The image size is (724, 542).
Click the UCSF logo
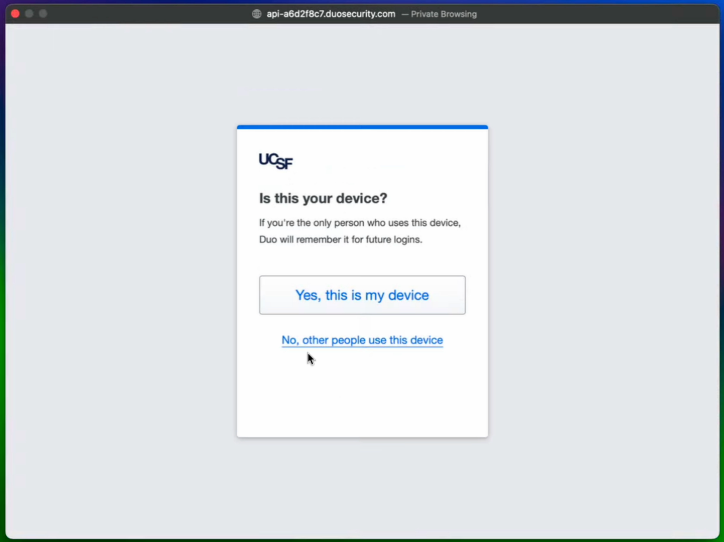coord(276,161)
